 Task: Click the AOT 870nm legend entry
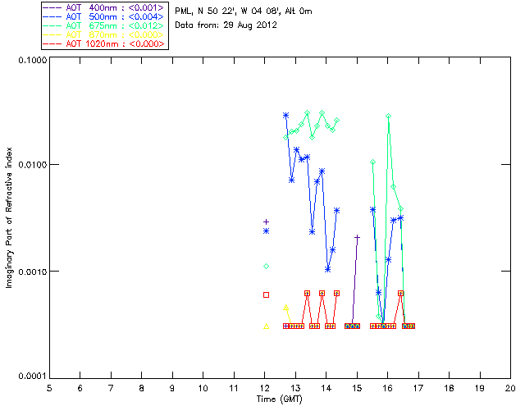point(104,34)
